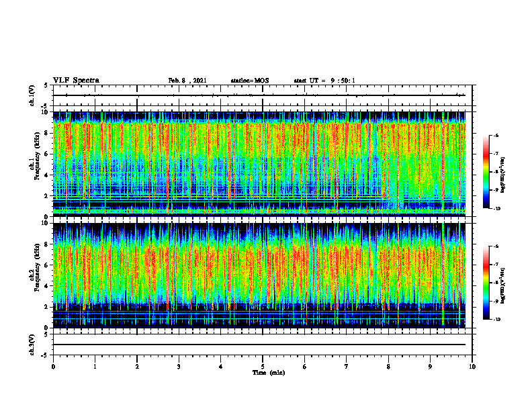Click the "-5" tick on ch.1(V) axis
Viewport: 532px width, 411px height.
coord(45,106)
